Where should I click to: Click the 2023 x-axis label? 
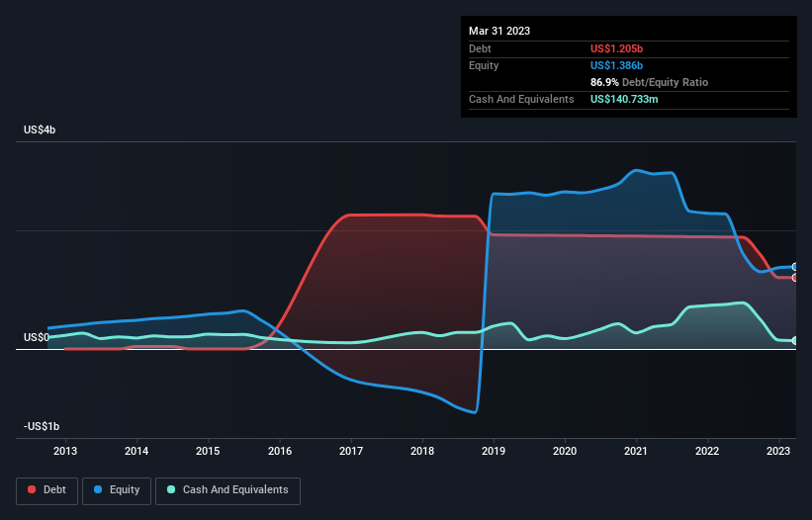tap(777, 451)
